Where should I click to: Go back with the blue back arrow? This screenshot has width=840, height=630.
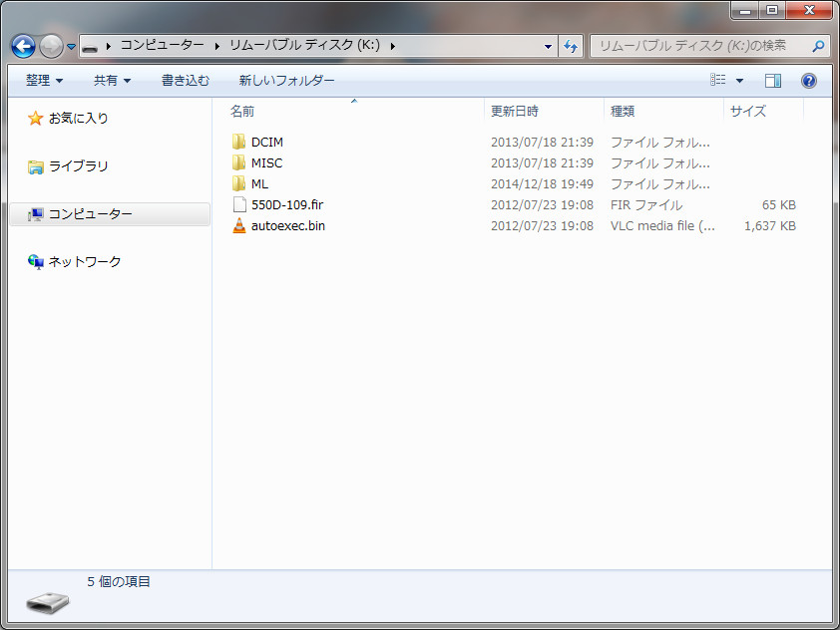(x=23, y=47)
